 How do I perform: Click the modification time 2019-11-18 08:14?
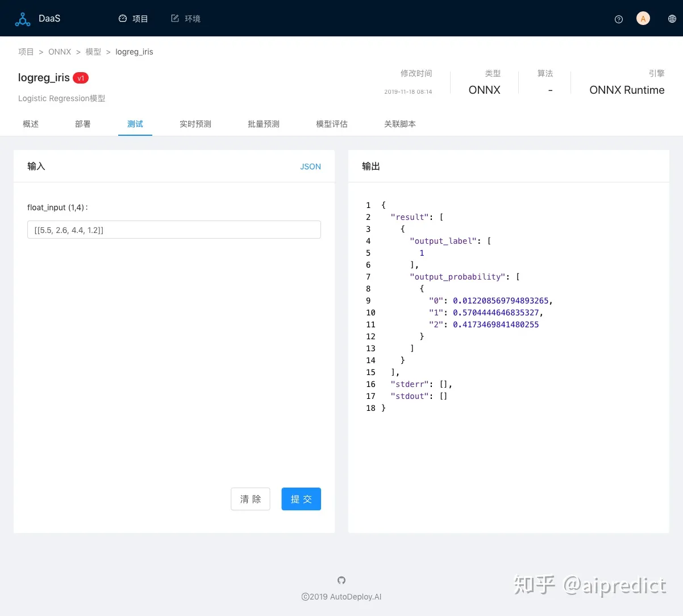click(x=408, y=91)
